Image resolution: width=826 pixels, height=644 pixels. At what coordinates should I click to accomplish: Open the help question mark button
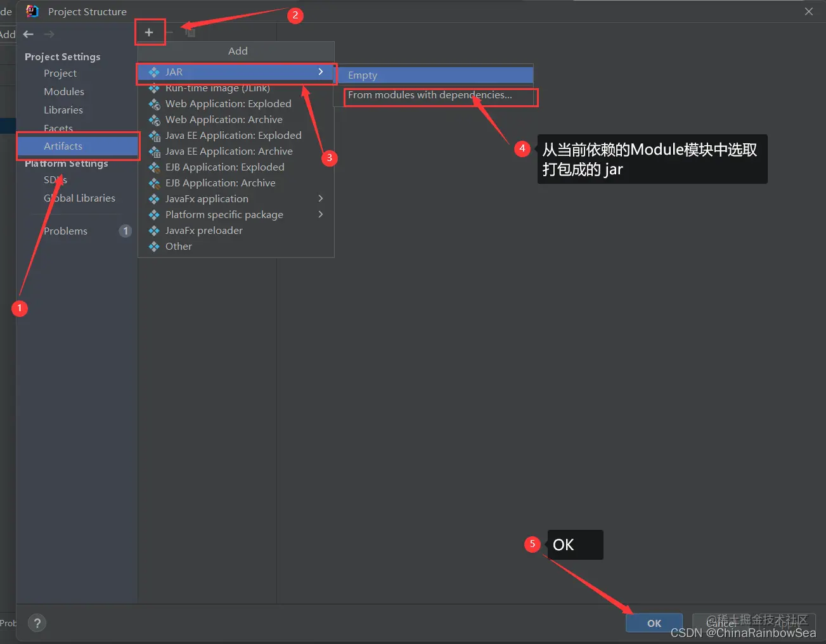pos(37,623)
